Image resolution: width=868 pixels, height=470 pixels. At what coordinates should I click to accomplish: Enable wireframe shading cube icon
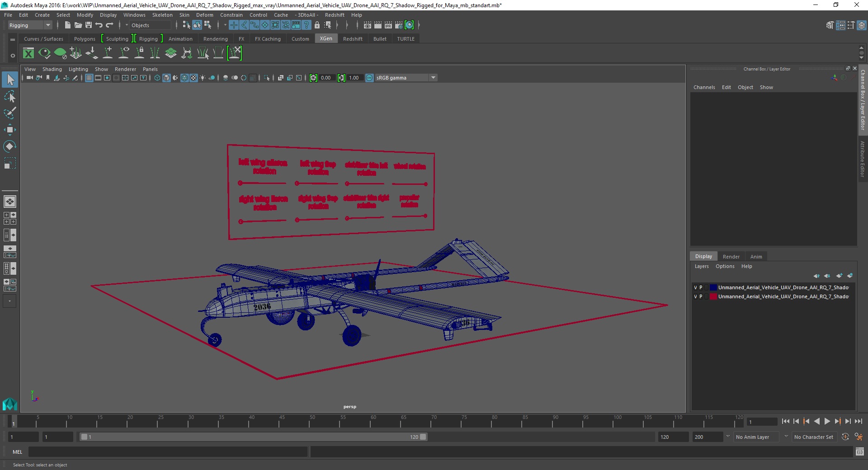(157, 78)
